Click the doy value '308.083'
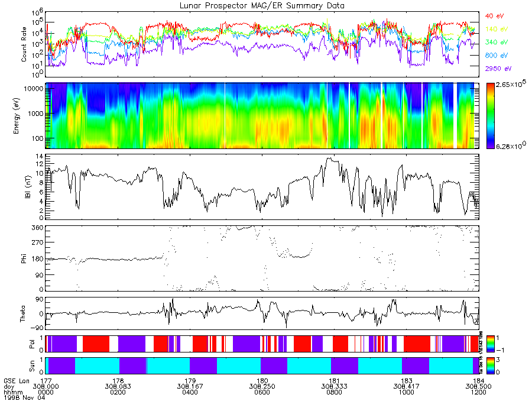532x414 pixels. [118, 387]
